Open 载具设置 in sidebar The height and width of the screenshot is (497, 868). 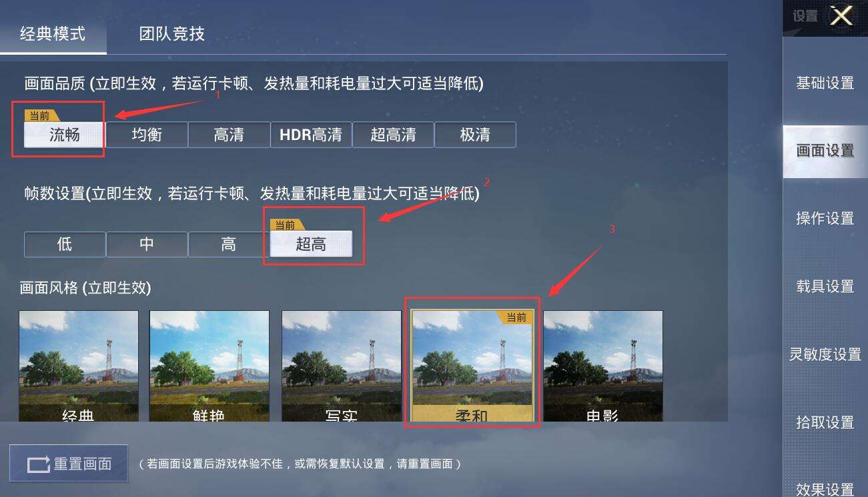click(825, 286)
